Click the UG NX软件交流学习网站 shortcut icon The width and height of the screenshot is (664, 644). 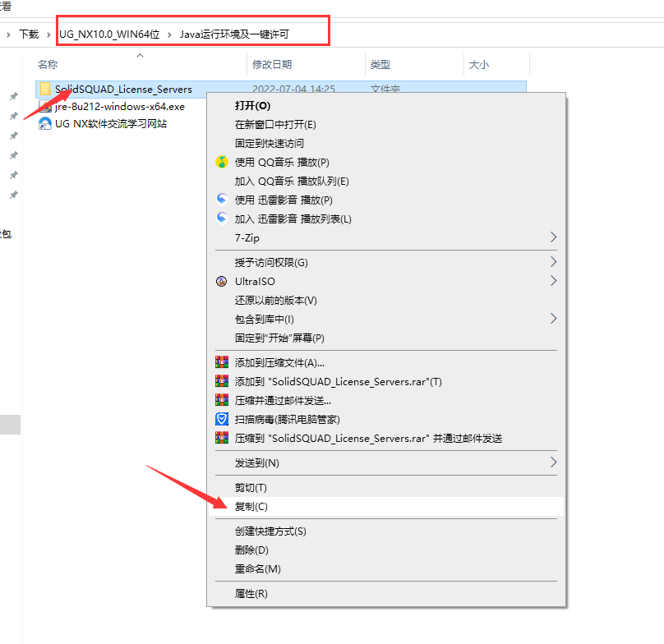point(45,124)
